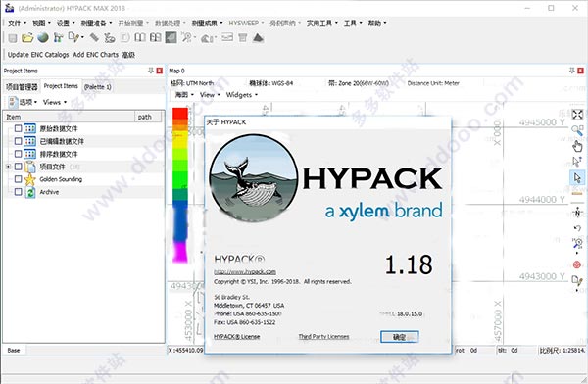Check the Archive item checkbox

coord(18,192)
